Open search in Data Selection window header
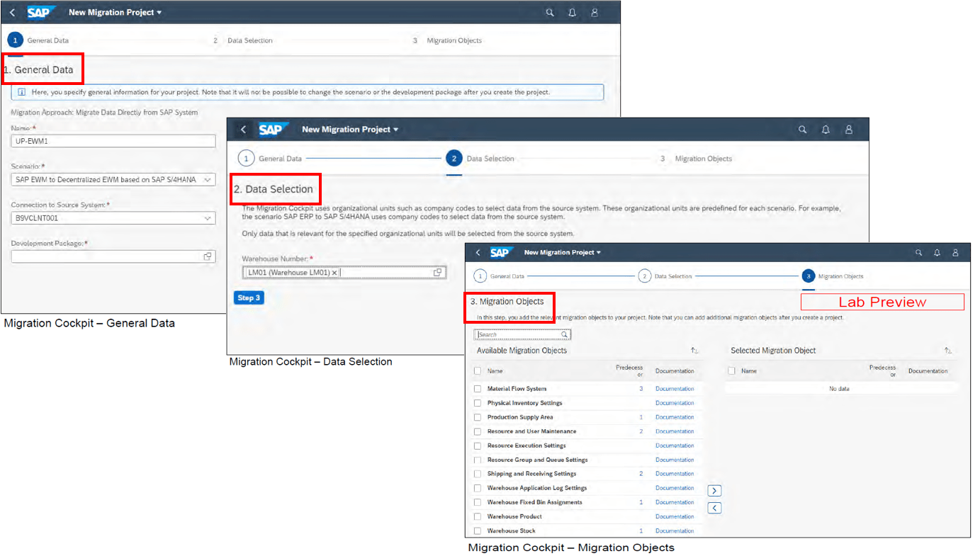Screen dimensions: 980x556 pos(802,130)
